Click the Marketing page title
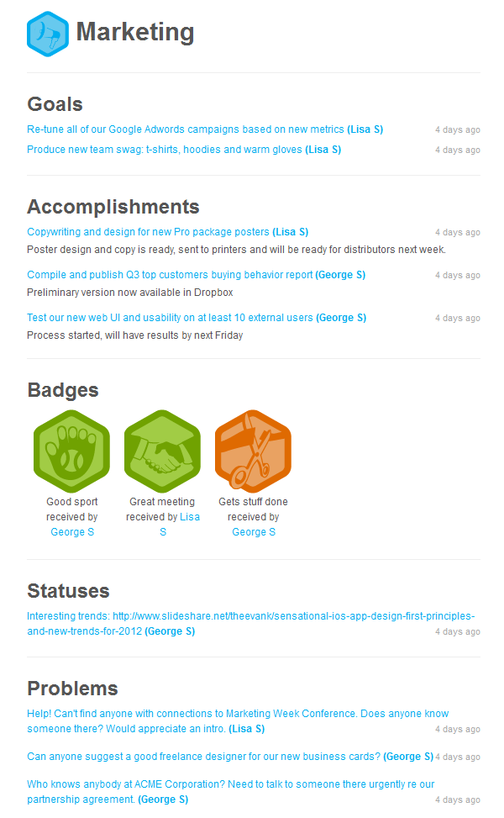 (x=135, y=32)
